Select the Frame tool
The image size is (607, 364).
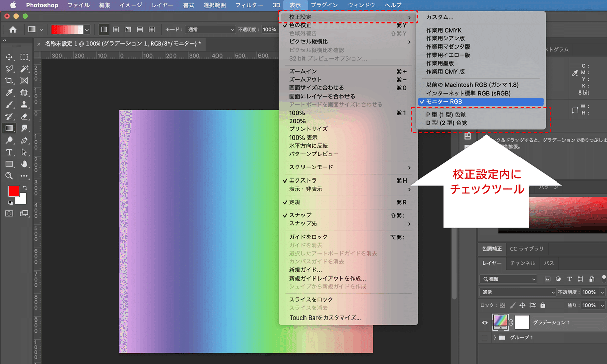point(24,81)
